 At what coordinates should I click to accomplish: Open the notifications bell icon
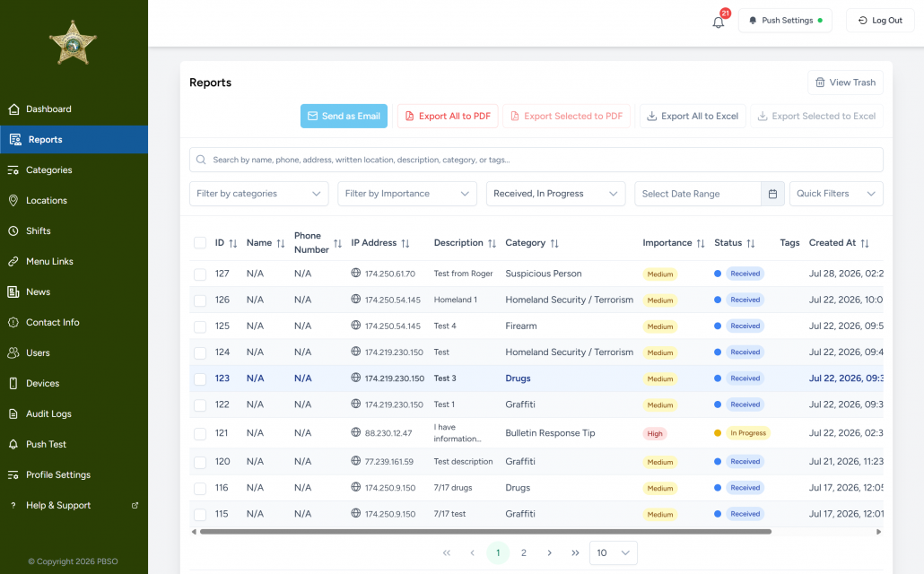click(718, 22)
